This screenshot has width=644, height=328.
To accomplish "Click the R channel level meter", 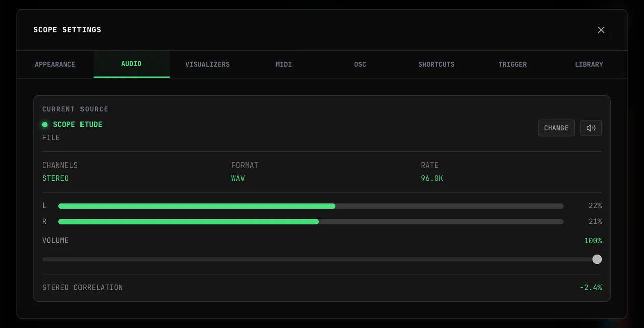I will pos(311,222).
